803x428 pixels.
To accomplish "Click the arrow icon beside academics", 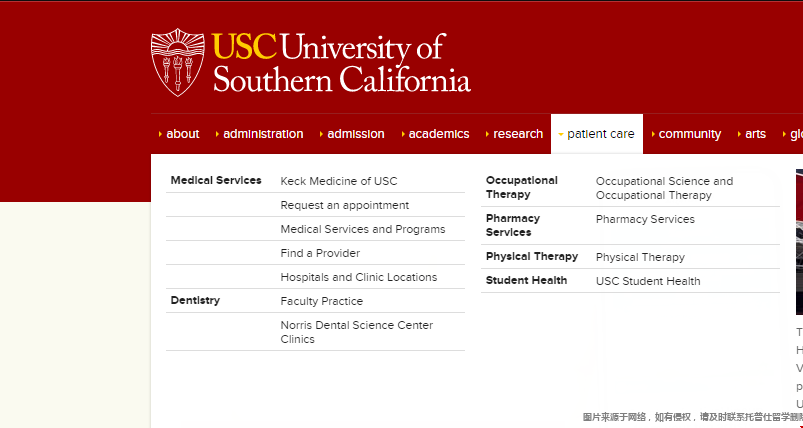I will [402, 134].
